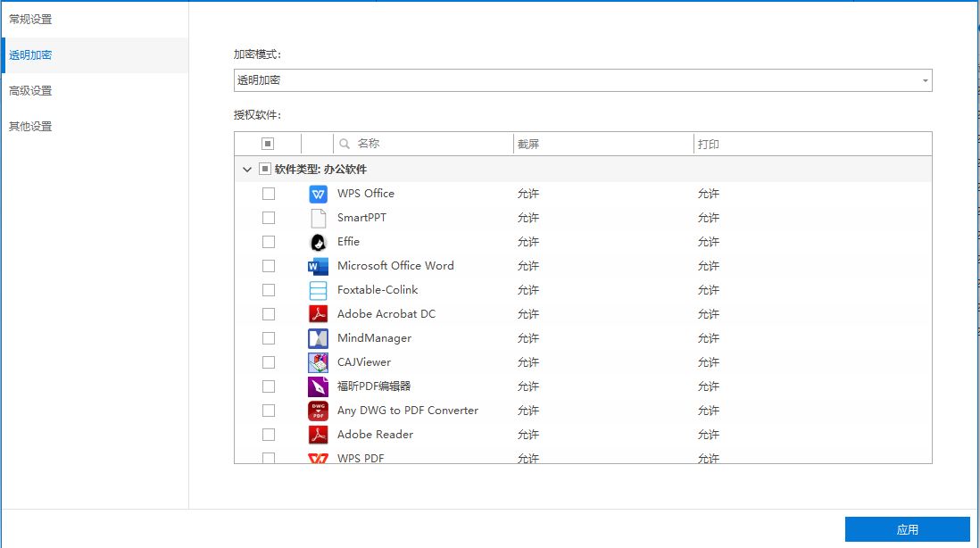Tick the Adobe Reader checkbox
980x548 pixels.
point(269,435)
